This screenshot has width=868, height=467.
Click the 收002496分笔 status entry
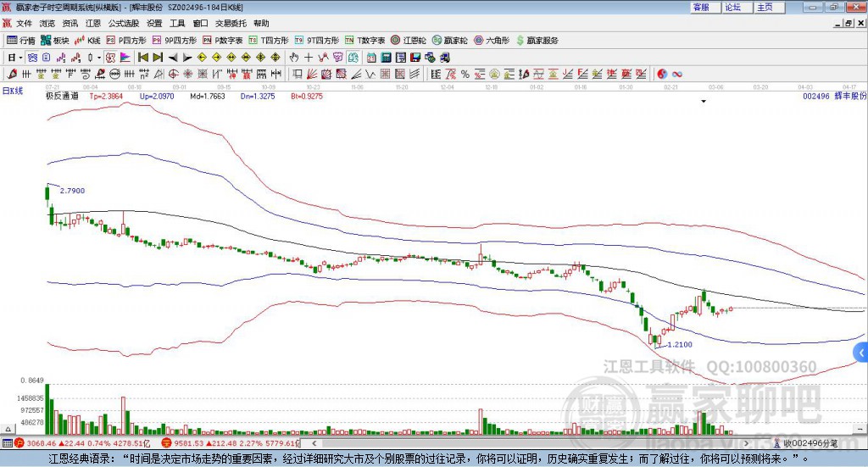(x=806, y=443)
